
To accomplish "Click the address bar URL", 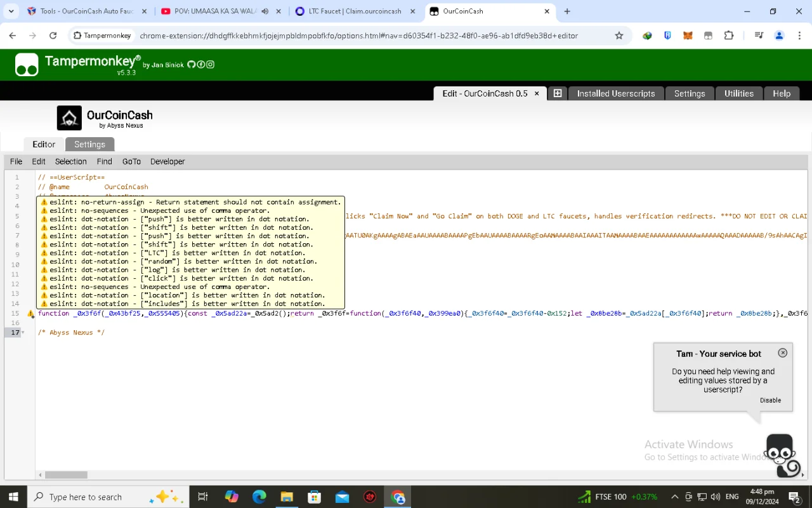I will [358, 36].
